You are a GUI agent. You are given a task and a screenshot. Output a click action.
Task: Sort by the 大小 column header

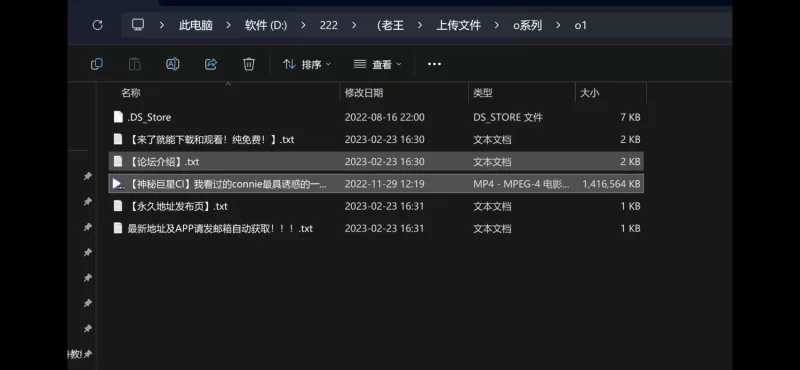(590, 93)
